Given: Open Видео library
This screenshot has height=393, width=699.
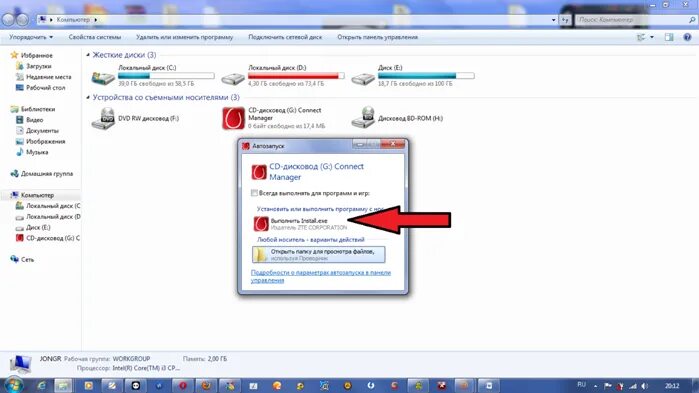Looking at the screenshot, I should pos(34,119).
